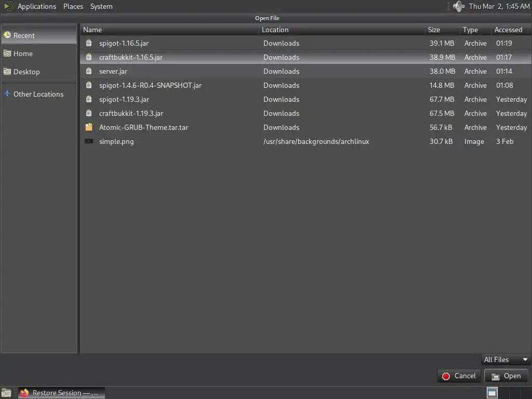The width and height of the screenshot is (532, 399).
Task: Click the 67.7 MB size cell
Action: tap(442, 99)
